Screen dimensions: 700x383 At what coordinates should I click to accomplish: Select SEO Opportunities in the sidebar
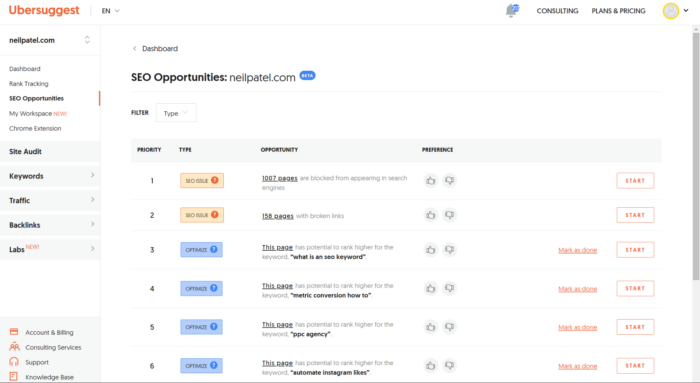click(36, 98)
